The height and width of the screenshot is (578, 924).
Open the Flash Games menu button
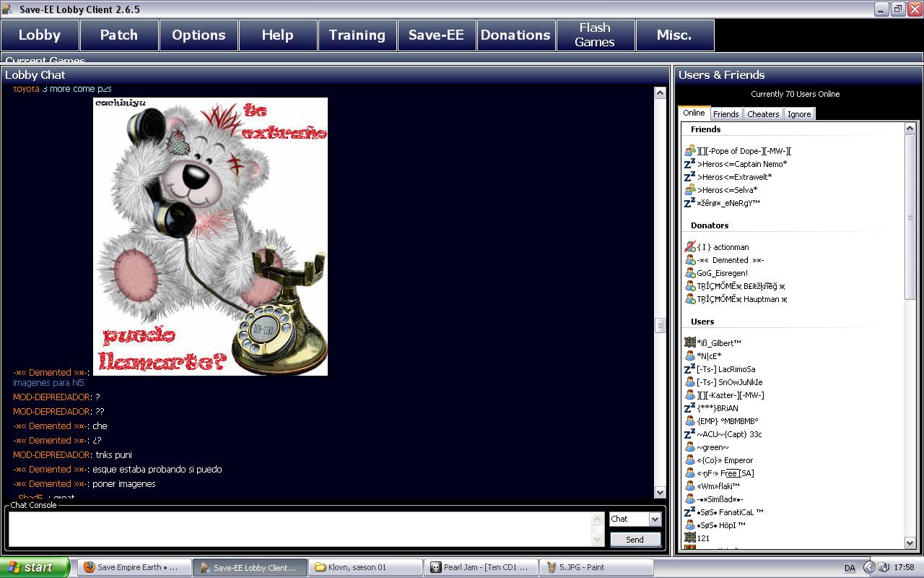pyautogui.click(x=595, y=35)
